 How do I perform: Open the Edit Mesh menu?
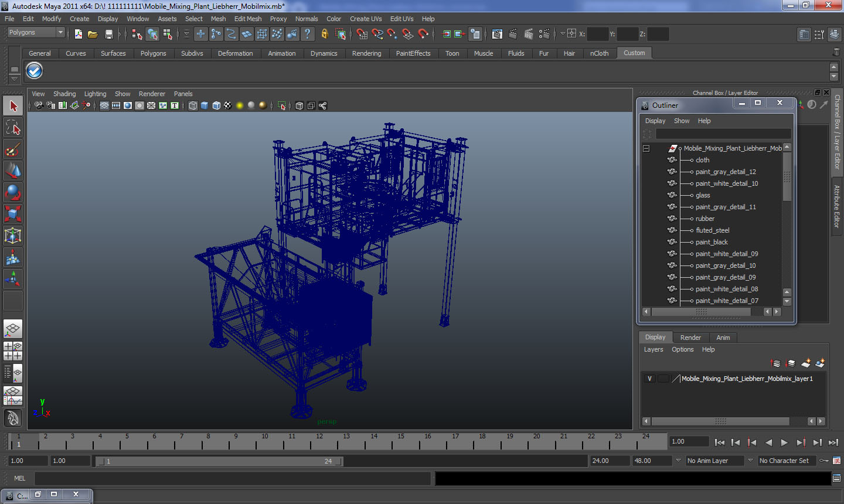point(248,19)
